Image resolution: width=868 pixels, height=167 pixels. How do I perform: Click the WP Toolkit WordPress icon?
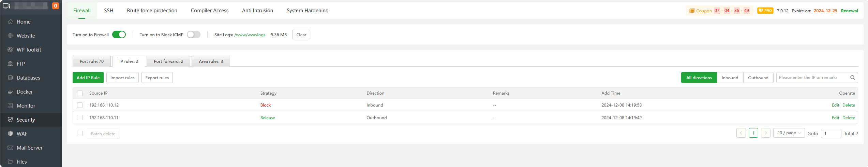[10, 50]
